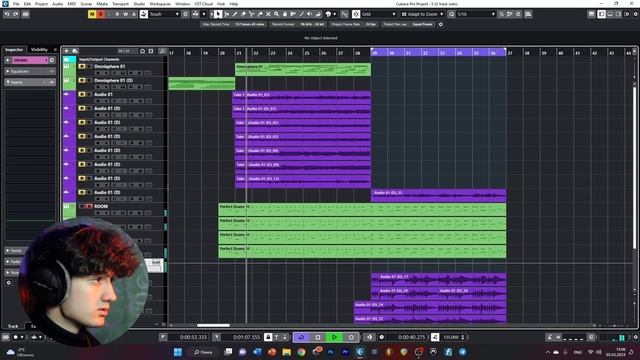640x360 pixels.
Task: Open the File menu
Action: tap(16, 4)
